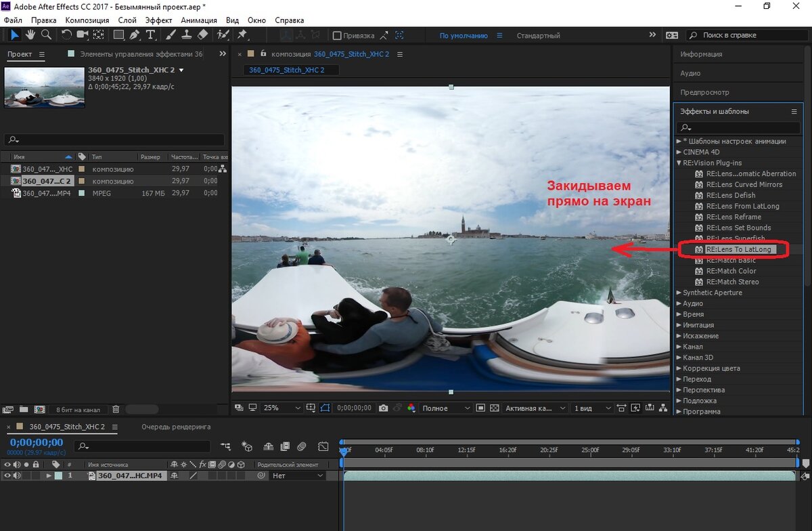Select the Clone Stamp tool

186,35
